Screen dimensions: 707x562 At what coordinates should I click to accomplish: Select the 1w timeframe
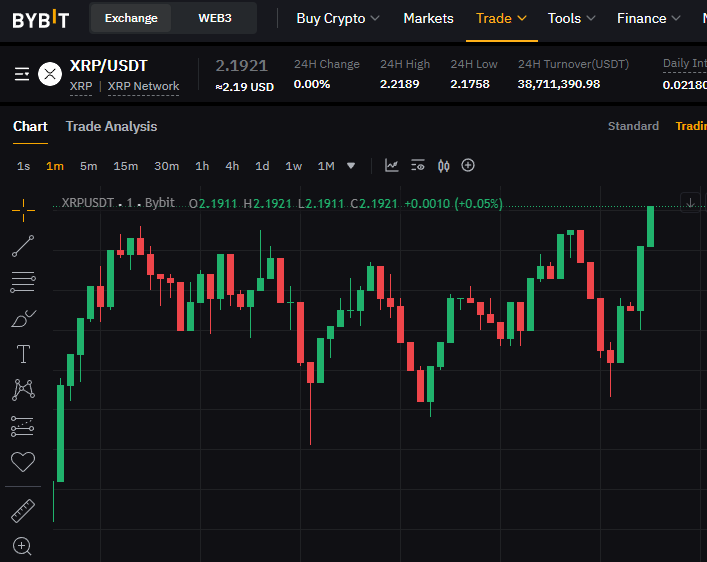click(294, 166)
